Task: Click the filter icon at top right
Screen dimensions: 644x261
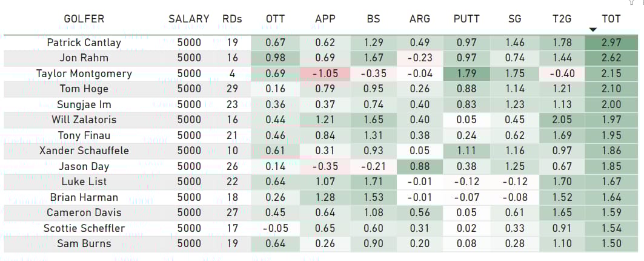Action: tap(631, 2)
